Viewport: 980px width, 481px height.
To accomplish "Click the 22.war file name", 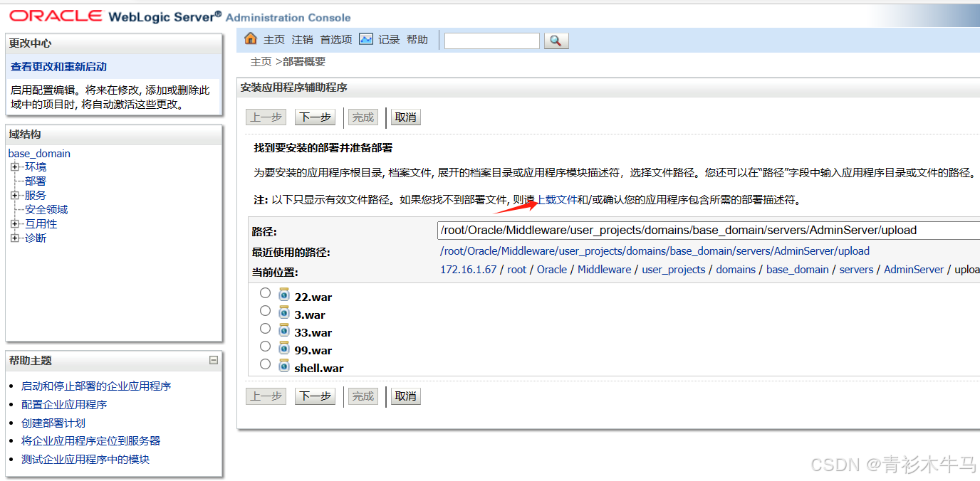I will click(x=313, y=297).
